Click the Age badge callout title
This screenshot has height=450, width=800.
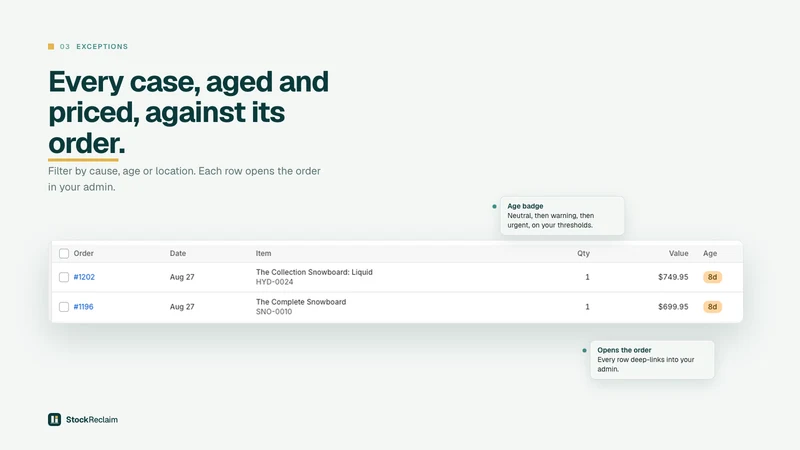[525, 206]
